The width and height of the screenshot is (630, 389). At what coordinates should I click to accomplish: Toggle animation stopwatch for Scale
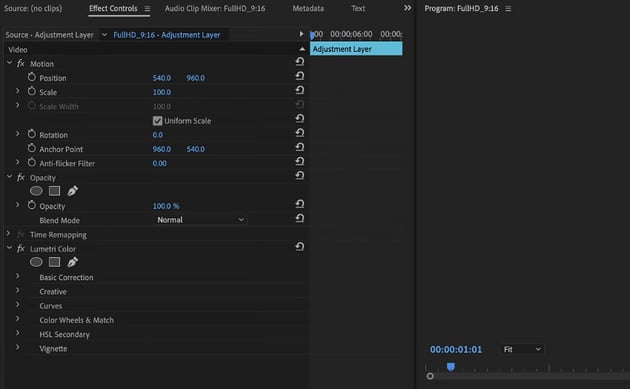tap(32, 91)
